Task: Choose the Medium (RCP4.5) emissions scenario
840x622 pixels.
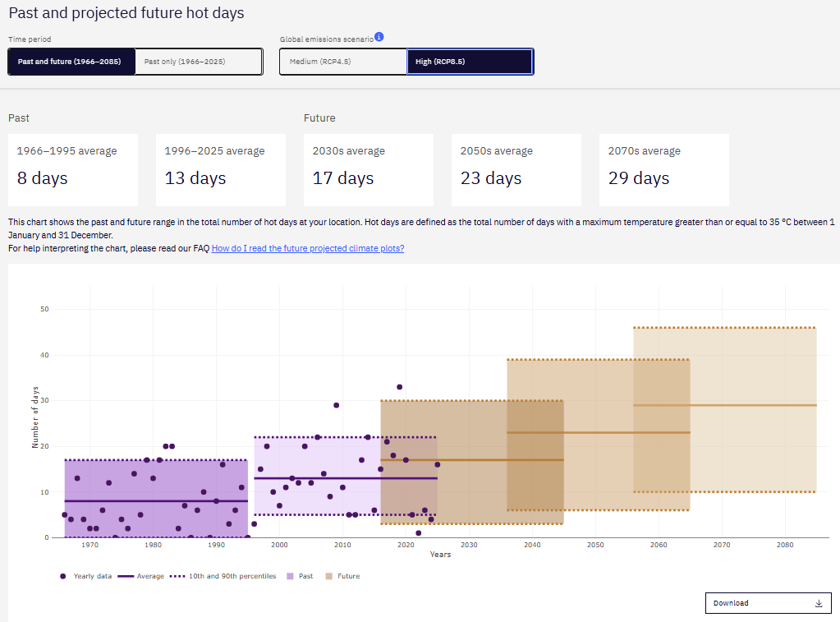Action: [343, 62]
